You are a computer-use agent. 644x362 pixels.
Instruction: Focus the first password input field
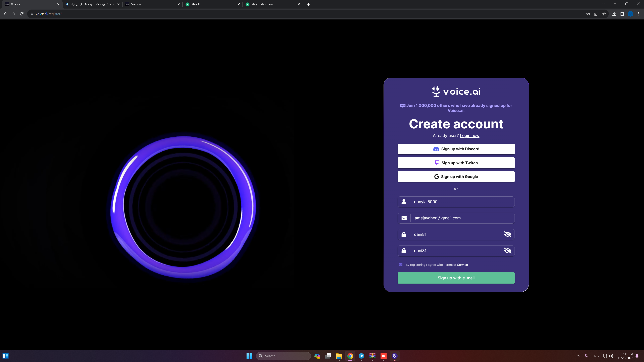pyautogui.click(x=456, y=234)
